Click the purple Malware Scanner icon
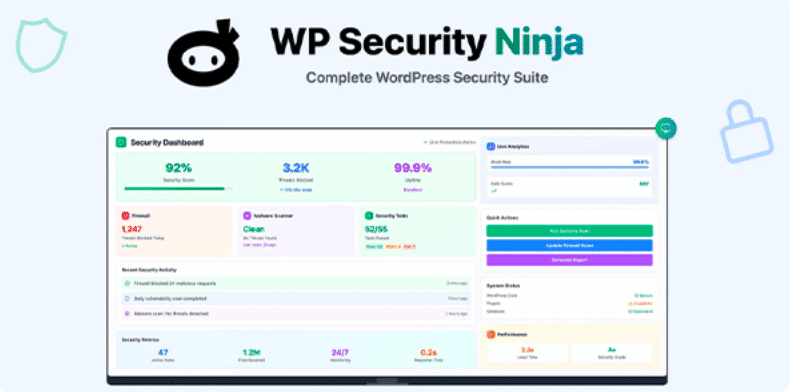The height and width of the screenshot is (392, 790). [x=247, y=216]
